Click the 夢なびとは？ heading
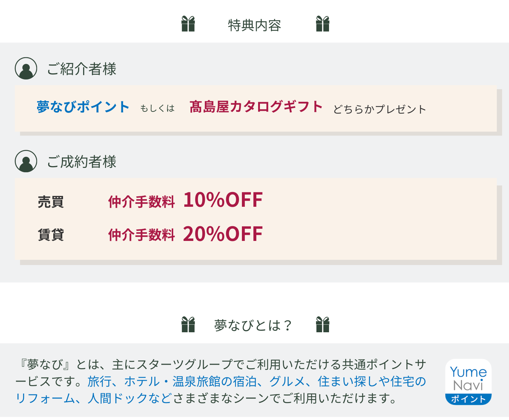 coord(253,325)
